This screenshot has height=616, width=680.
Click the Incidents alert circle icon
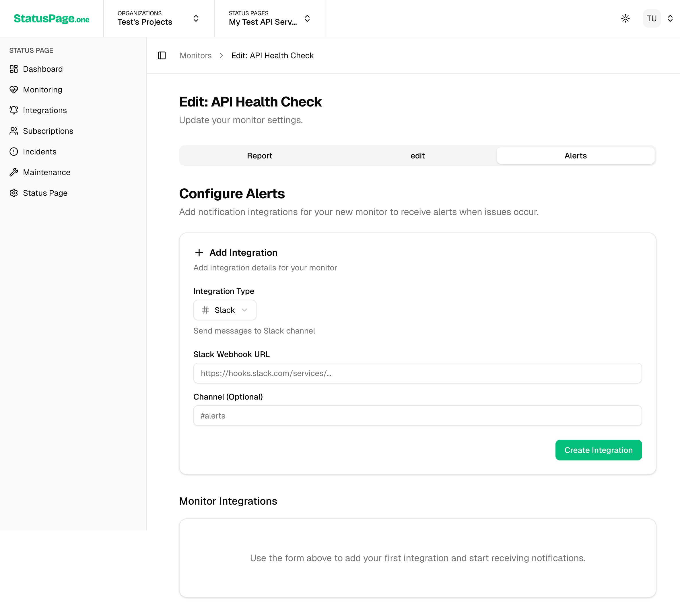pyautogui.click(x=14, y=152)
